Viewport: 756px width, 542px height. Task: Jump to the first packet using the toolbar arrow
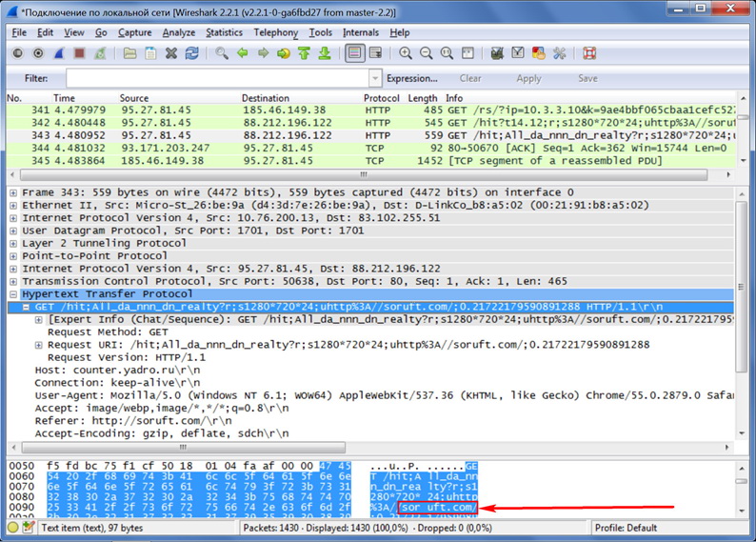pyautogui.click(x=304, y=54)
